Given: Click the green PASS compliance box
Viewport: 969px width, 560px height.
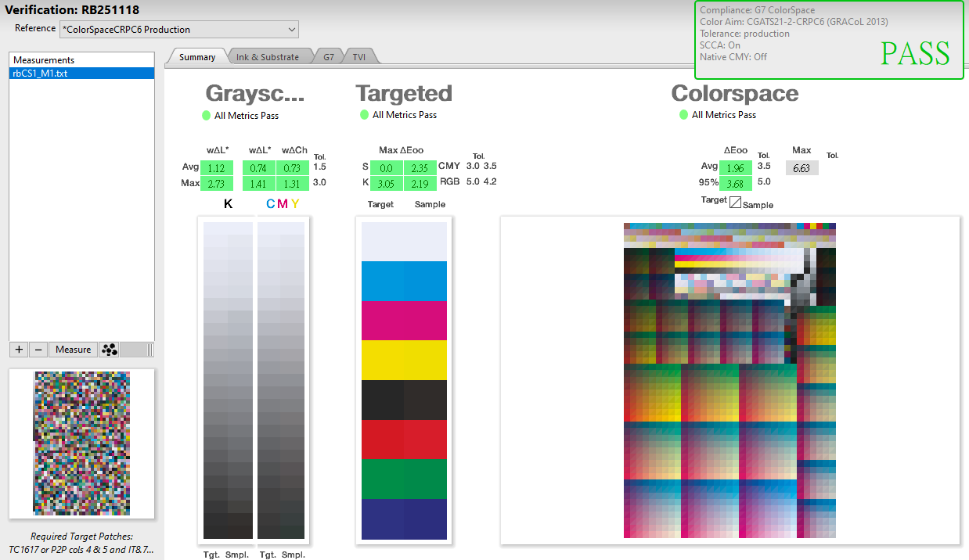Looking at the screenshot, I should click(x=829, y=40).
